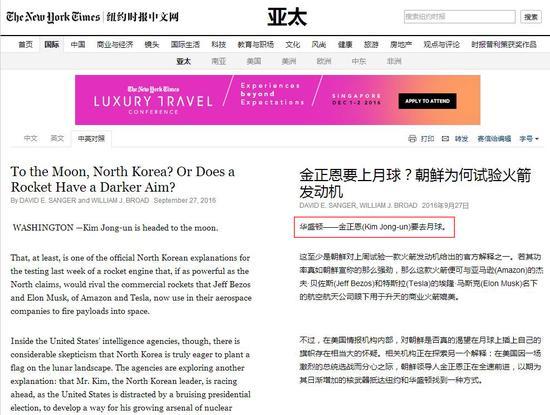
Task: Switch to the 中文 language tab
Action: 31,138
